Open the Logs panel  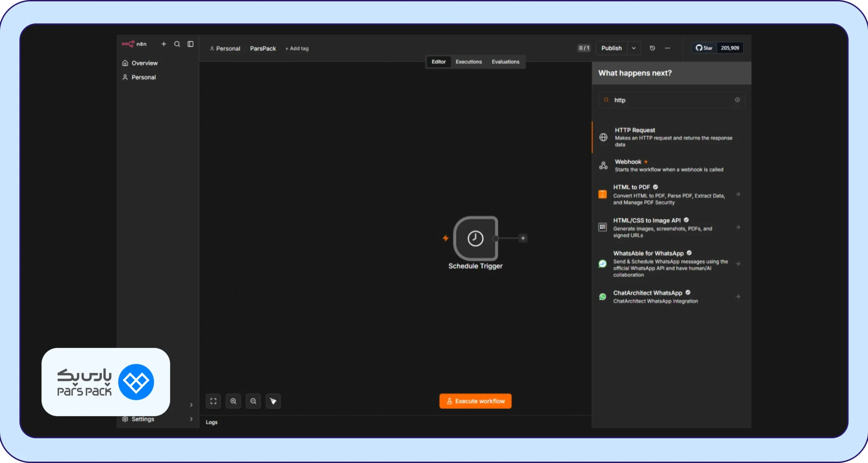pyautogui.click(x=212, y=422)
